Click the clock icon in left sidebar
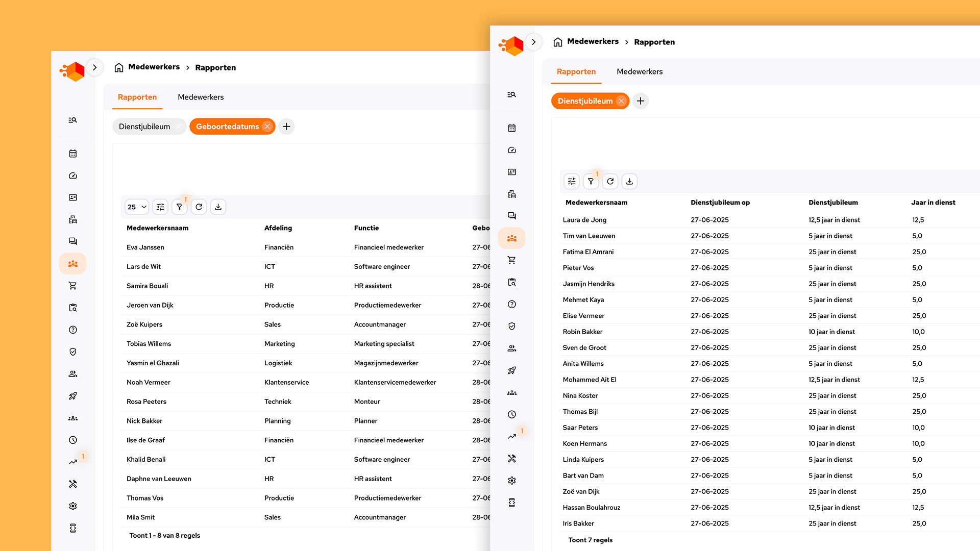Viewport: 980px width, 551px height. click(x=72, y=440)
